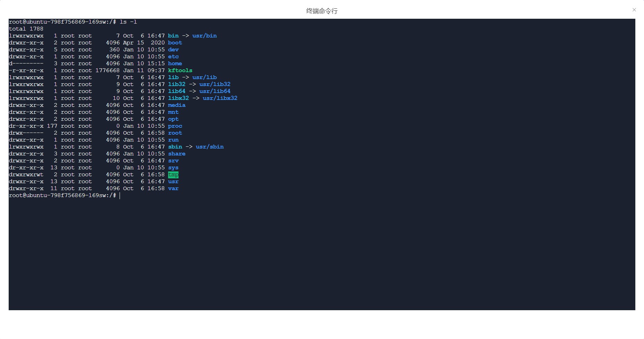Click the 'usr/bin' link target
The height and width of the screenshot is (339, 644).
pos(204,36)
